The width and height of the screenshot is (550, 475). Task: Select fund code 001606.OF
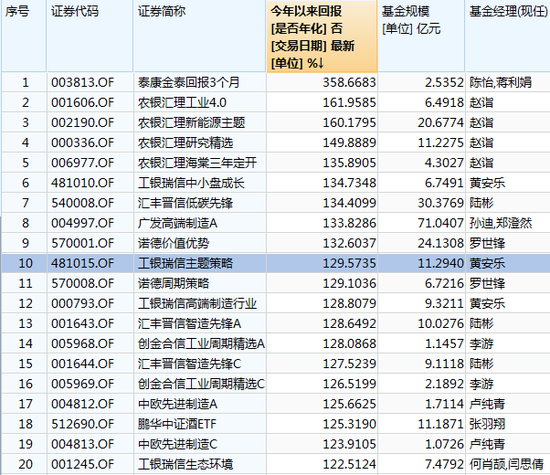point(83,103)
